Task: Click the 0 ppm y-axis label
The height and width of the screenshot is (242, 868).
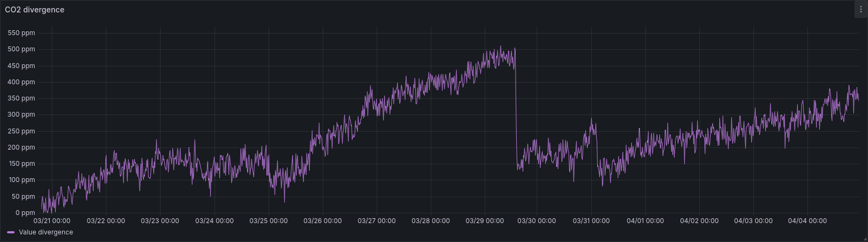Action: point(25,213)
